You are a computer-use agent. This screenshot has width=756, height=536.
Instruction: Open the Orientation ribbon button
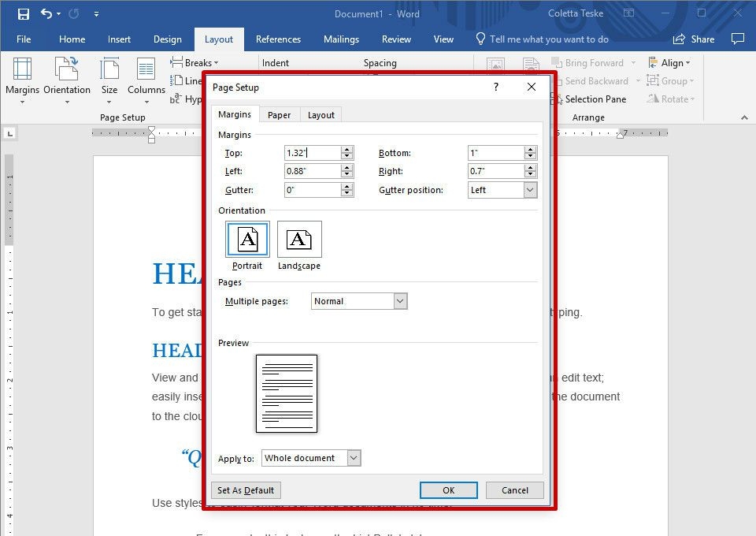[x=67, y=79]
